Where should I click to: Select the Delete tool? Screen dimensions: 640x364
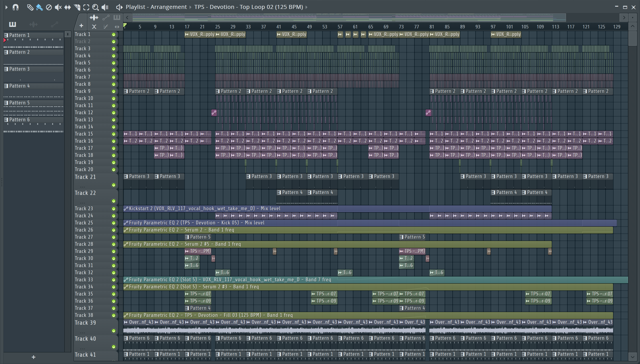[x=49, y=7]
